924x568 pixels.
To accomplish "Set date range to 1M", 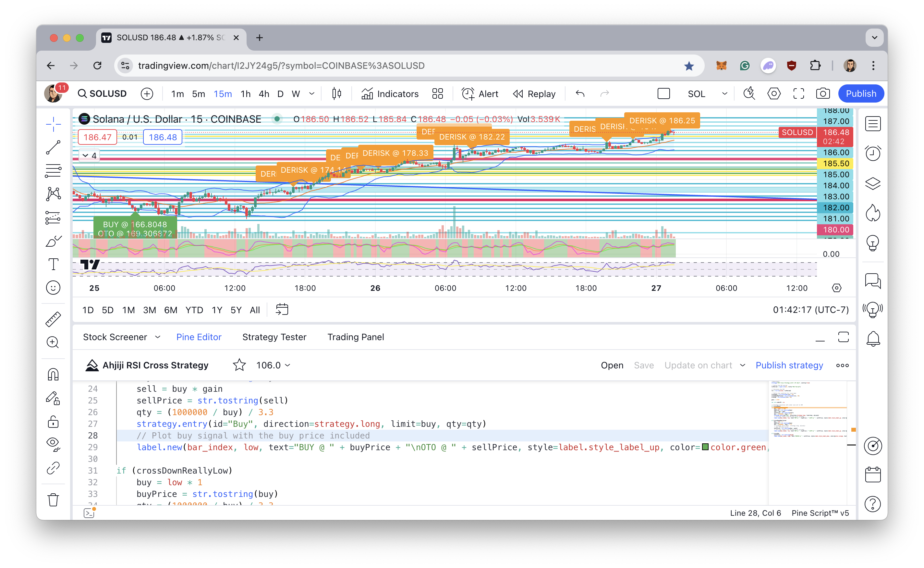I will click(128, 310).
